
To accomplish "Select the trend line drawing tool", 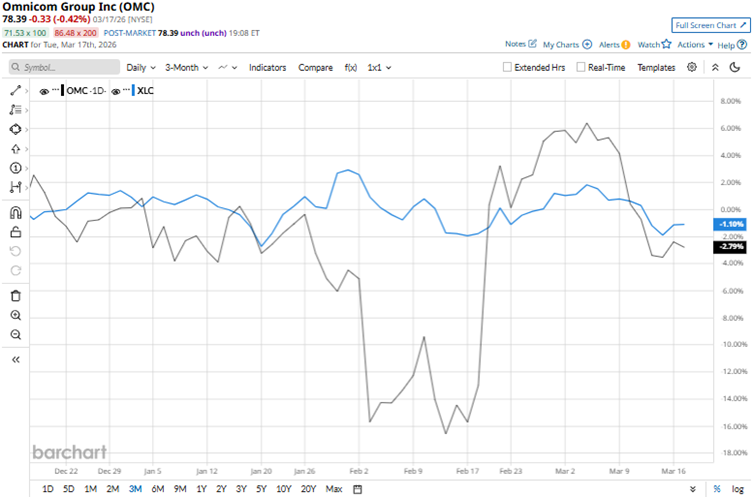I will pyautogui.click(x=15, y=90).
